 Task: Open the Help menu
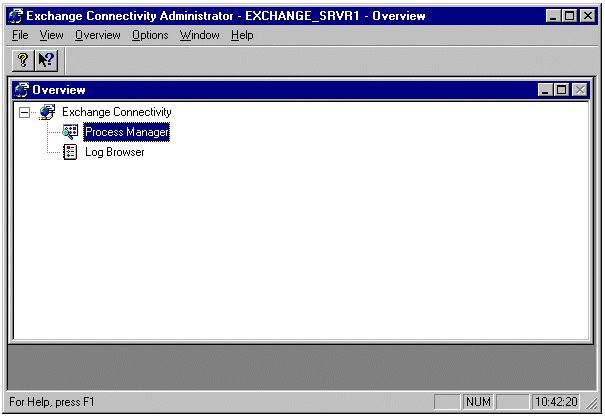point(242,35)
